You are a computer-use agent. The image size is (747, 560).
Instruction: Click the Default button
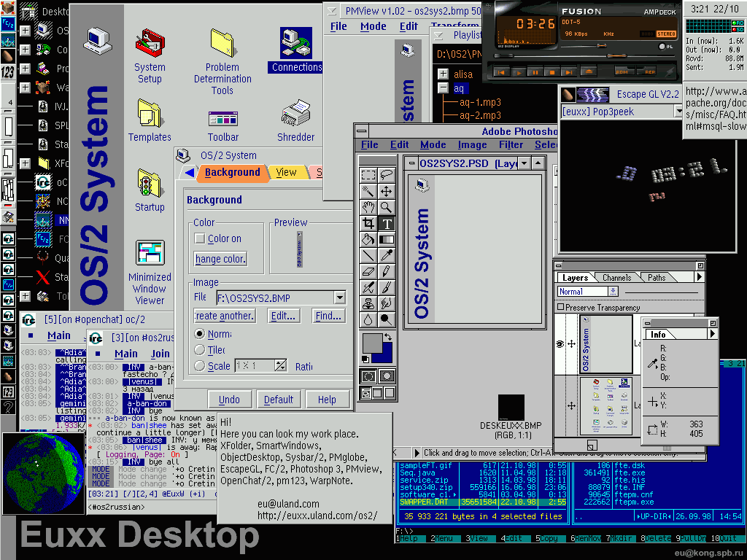278,400
